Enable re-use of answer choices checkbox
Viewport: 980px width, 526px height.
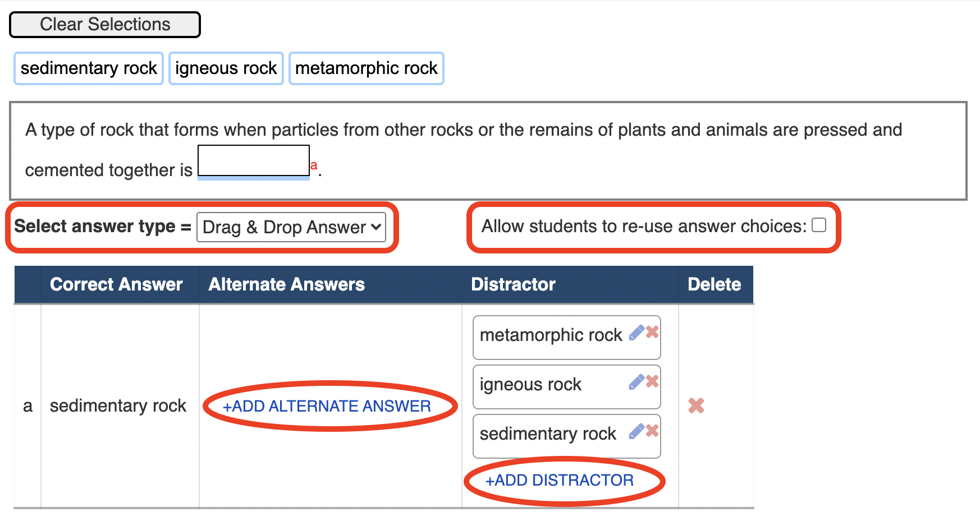click(819, 225)
